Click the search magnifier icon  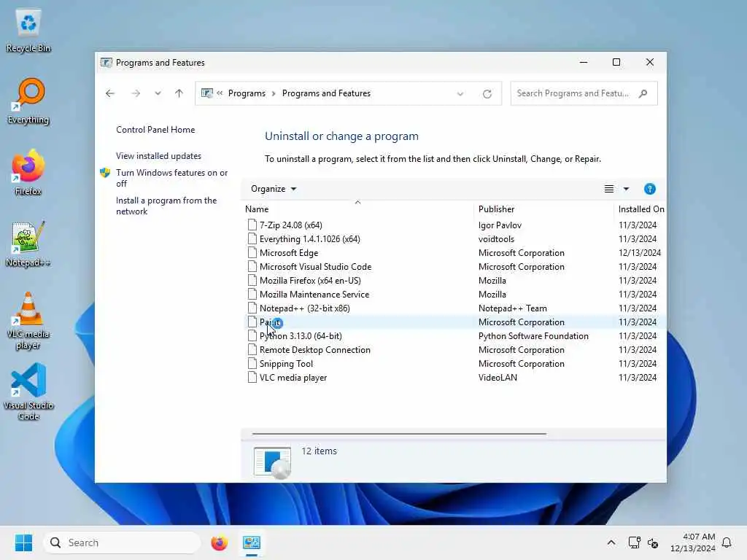point(643,93)
